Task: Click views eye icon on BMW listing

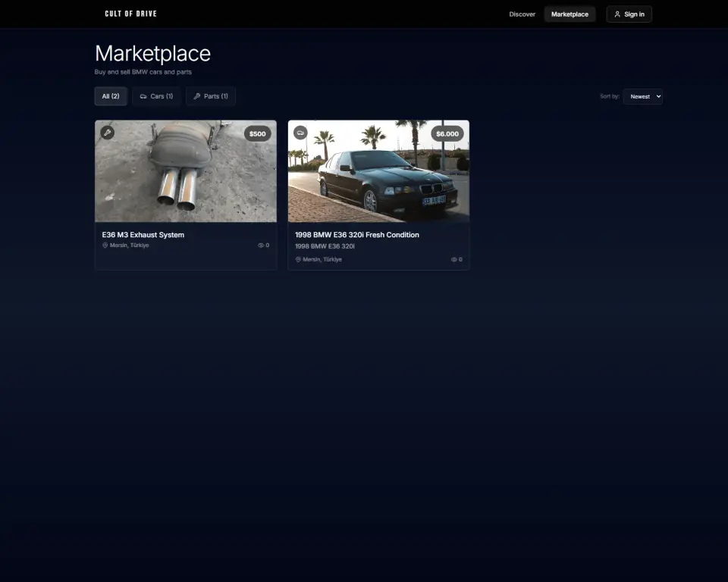Action: click(x=453, y=259)
